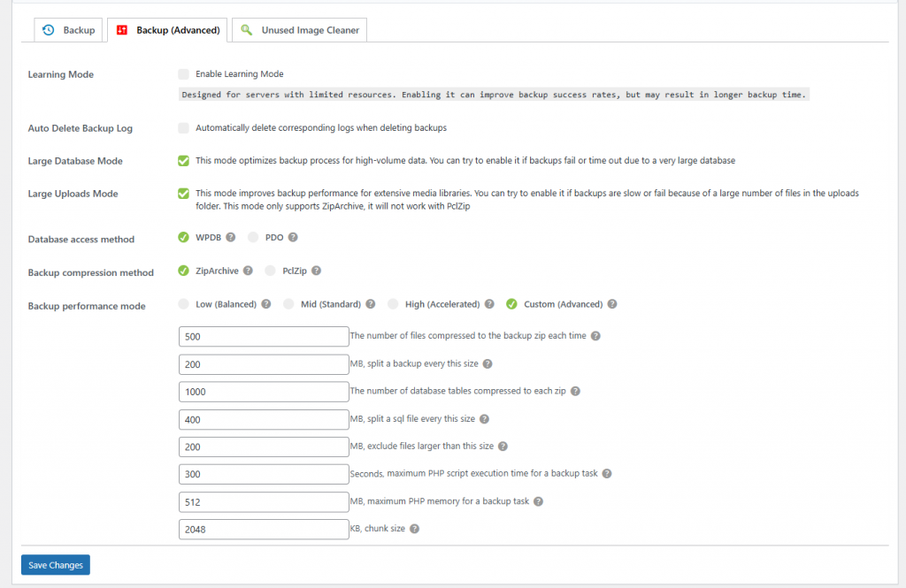The image size is (906, 588).
Task: Click the chunk size input field showing 2048
Action: click(x=263, y=529)
